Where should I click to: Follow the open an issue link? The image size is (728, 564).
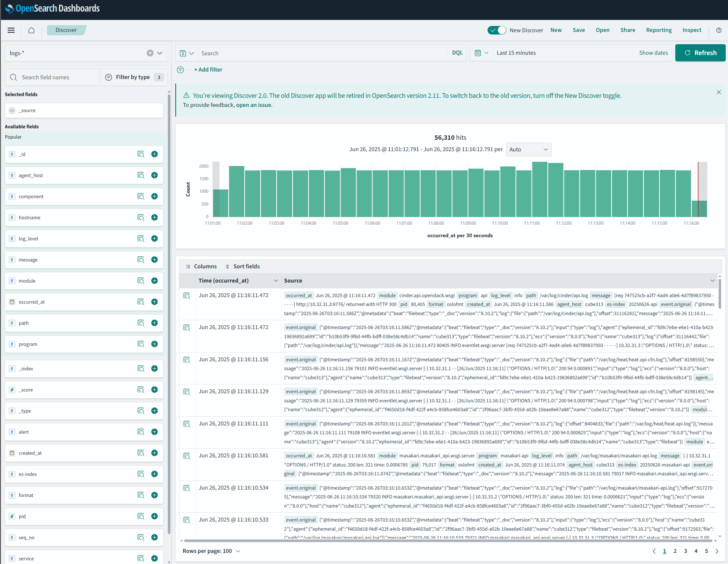coord(254,105)
